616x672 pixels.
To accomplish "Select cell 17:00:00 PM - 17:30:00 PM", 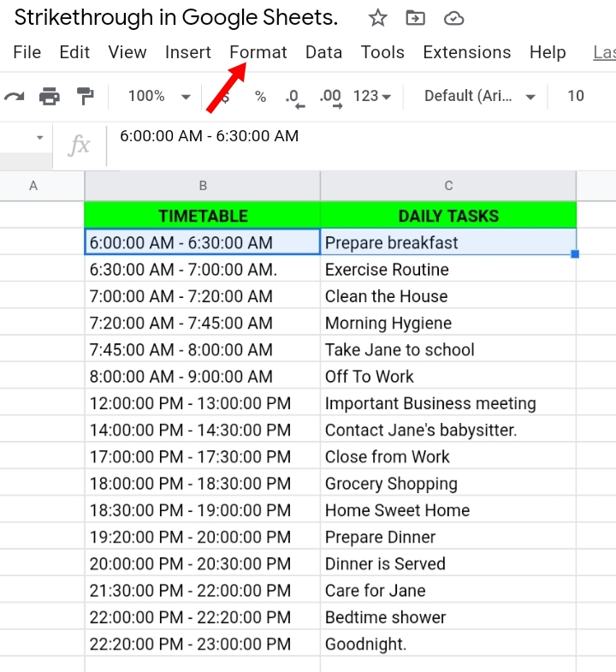I will click(x=203, y=456).
